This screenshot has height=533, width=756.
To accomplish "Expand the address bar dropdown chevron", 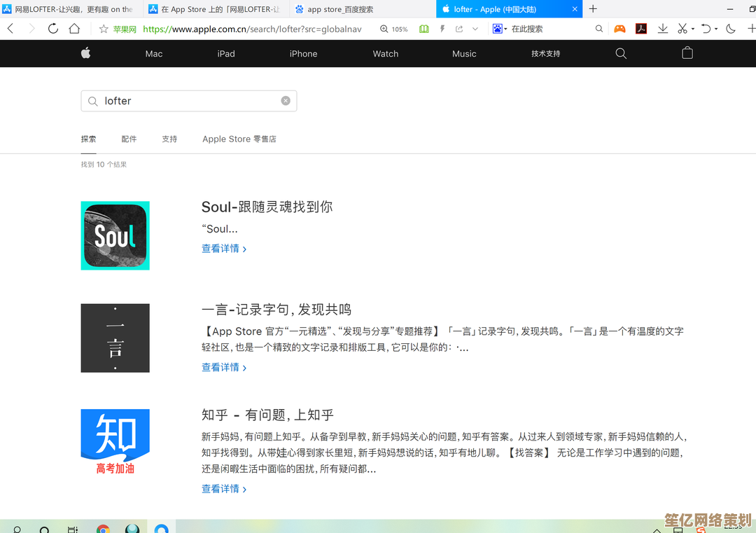I will tap(475, 29).
